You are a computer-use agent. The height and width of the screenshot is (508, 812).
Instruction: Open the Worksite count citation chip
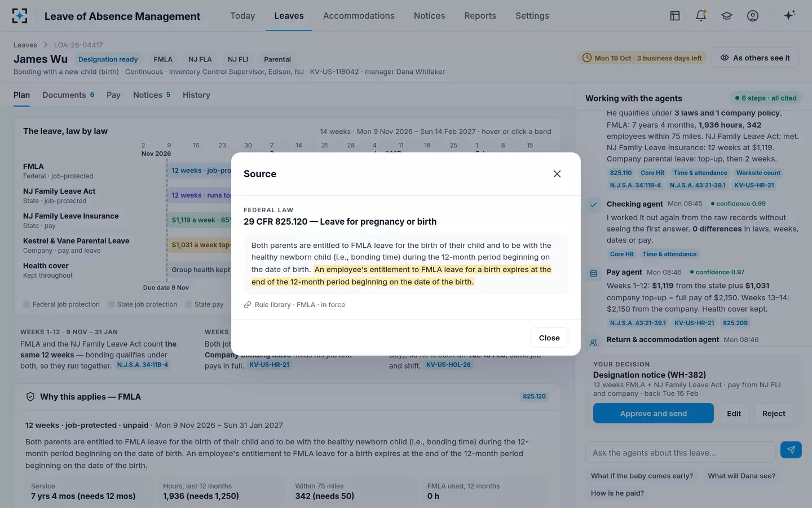(758, 173)
